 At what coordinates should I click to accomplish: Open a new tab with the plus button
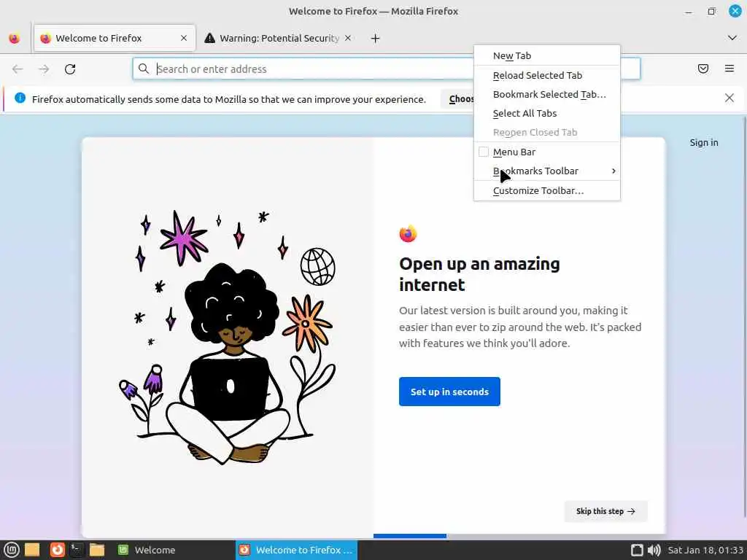click(376, 39)
